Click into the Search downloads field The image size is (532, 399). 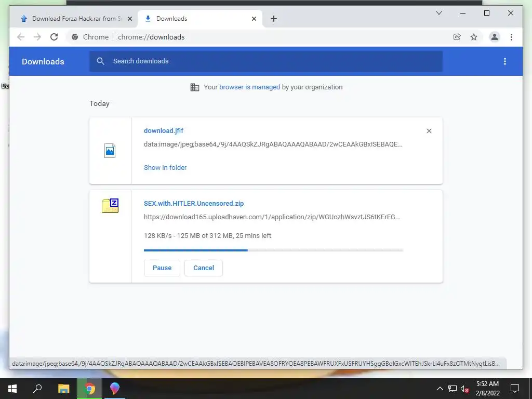point(266,61)
